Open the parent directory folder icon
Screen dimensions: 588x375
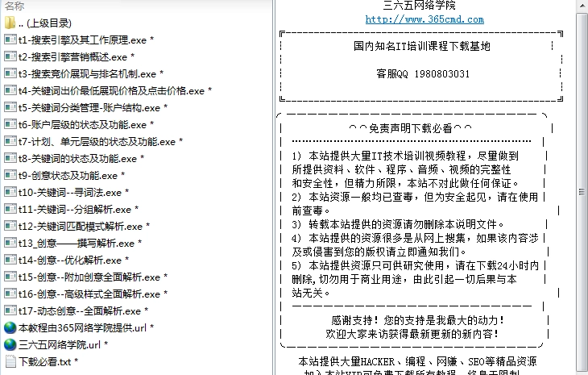click(x=10, y=23)
